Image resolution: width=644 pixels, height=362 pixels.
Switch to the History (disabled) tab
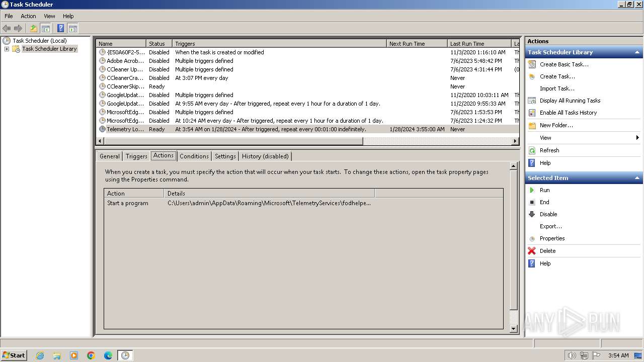point(265,156)
